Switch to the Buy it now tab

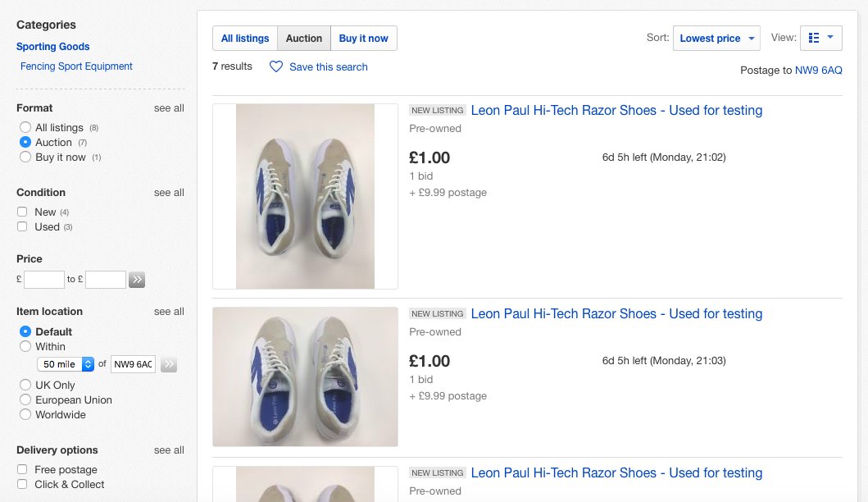point(363,38)
